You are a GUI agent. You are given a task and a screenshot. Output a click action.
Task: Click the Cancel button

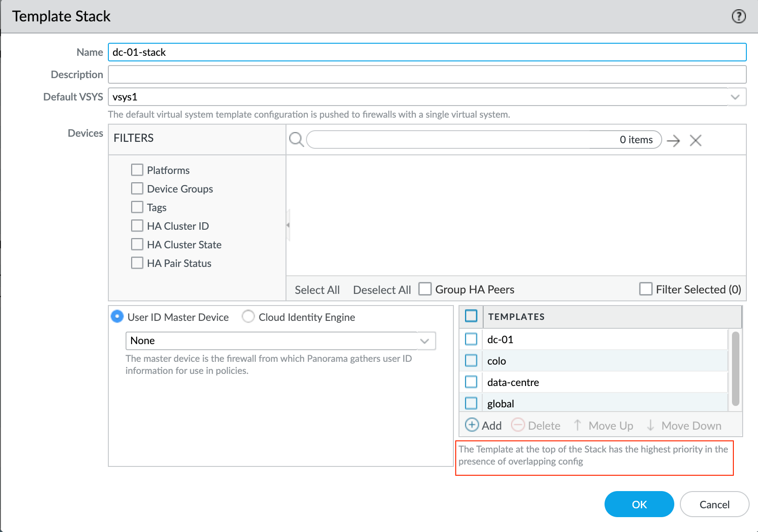pos(714,504)
